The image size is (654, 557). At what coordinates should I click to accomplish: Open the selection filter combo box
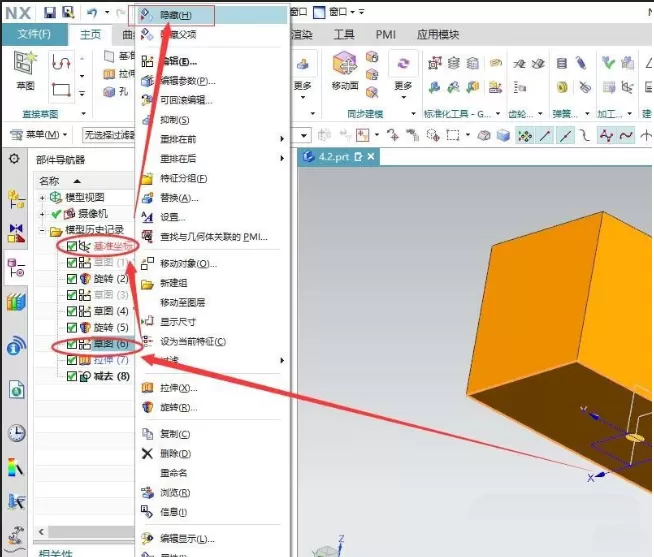(x=108, y=135)
